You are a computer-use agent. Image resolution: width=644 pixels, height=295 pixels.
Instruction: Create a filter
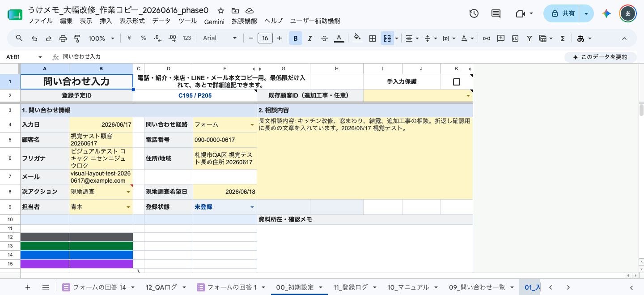[x=530, y=38]
